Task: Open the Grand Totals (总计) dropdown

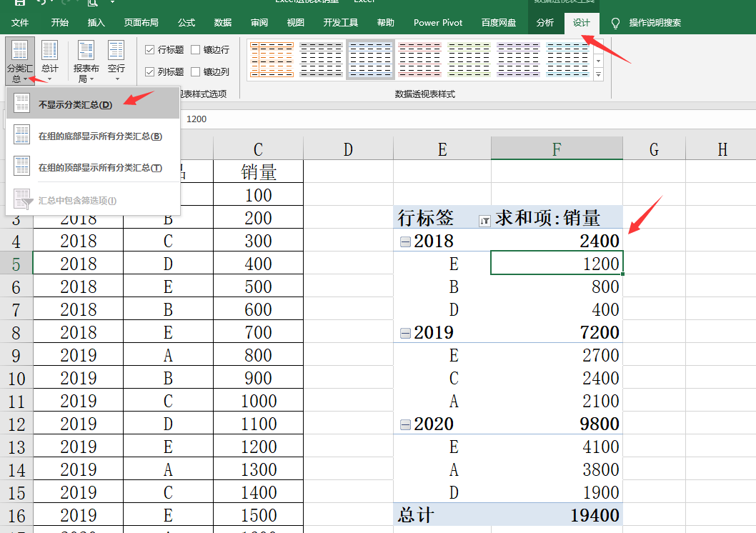Action: [49, 61]
